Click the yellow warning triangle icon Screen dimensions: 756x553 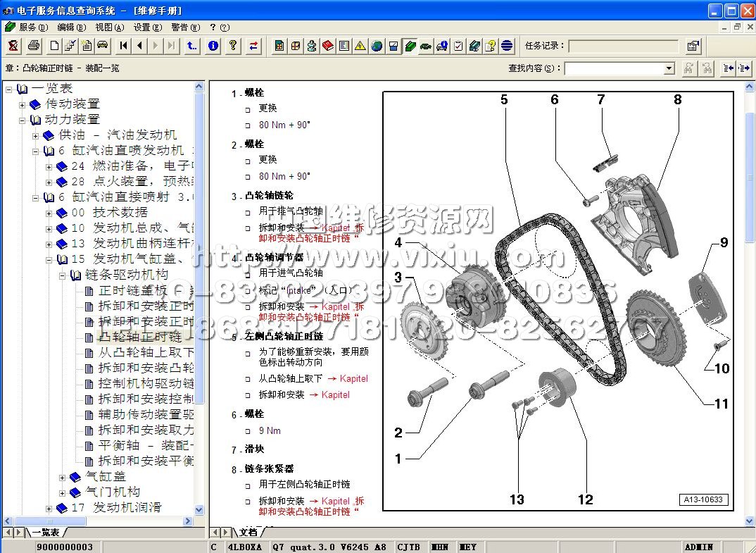point(360,46)
